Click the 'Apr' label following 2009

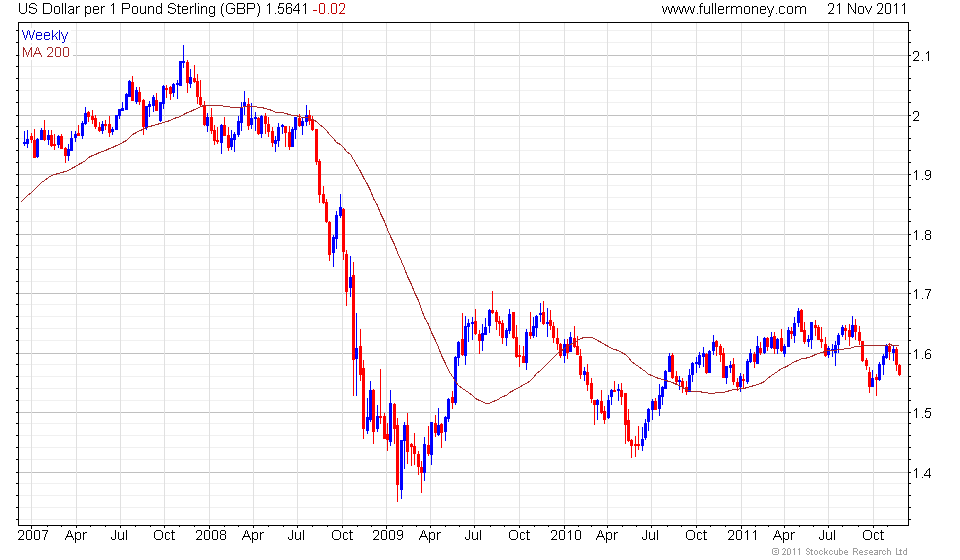(430, 536)
